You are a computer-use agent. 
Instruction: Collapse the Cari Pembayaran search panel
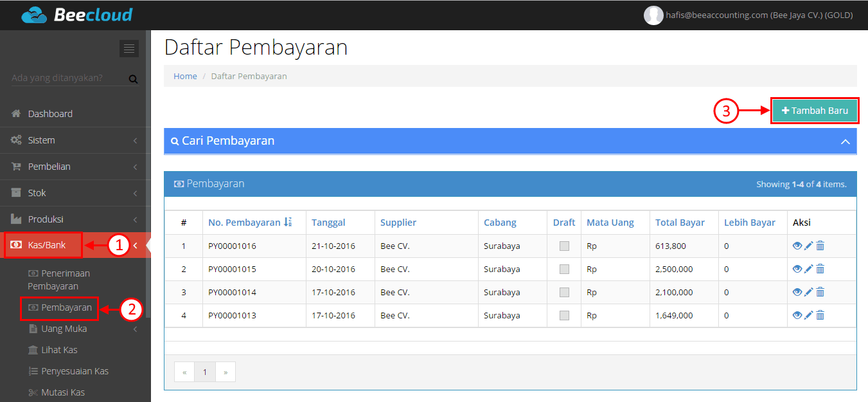click(x=845, y=142)
